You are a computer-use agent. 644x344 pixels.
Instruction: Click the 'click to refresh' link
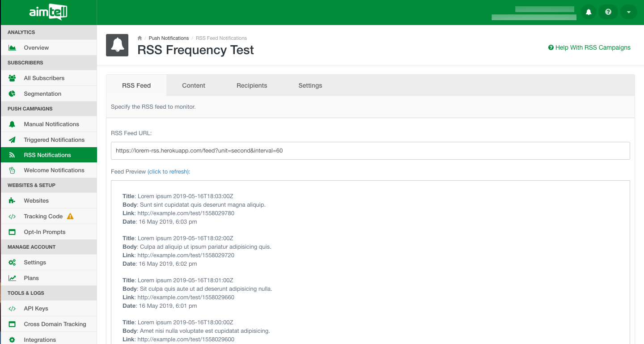pos(169,172)
